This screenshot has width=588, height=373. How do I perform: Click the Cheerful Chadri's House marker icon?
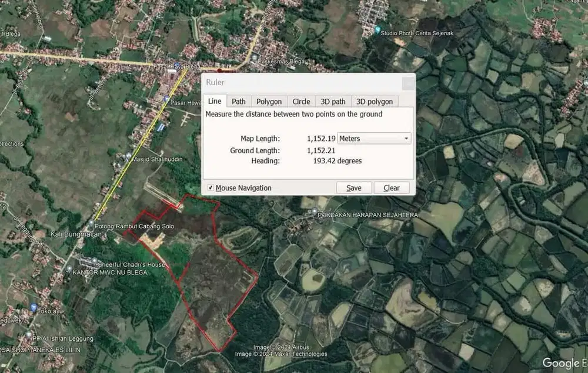(94, 261)
